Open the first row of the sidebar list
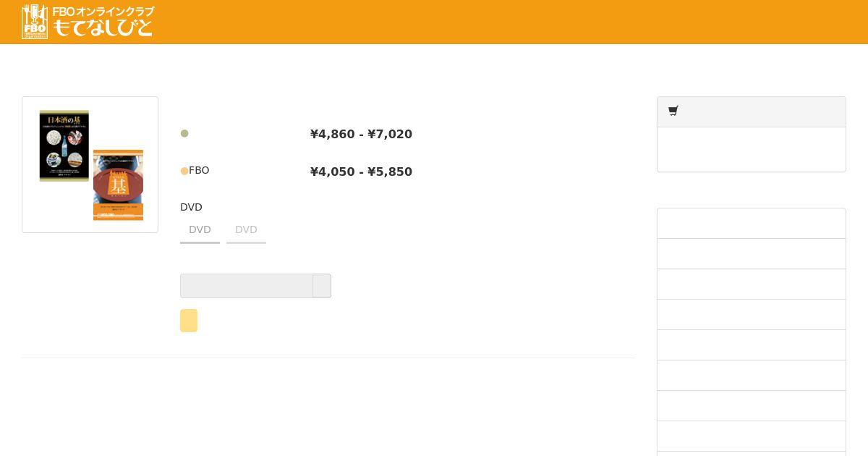 [751, 224]
